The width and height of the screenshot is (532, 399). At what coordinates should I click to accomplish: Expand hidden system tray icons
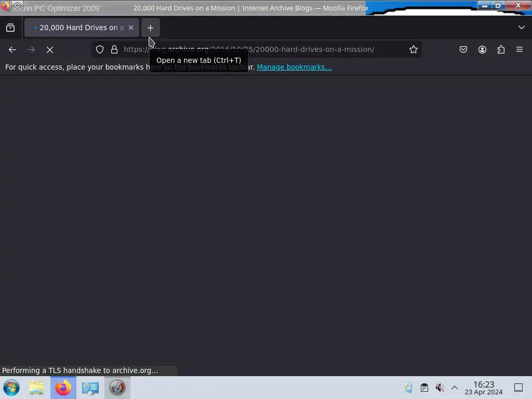coord(455,388)
